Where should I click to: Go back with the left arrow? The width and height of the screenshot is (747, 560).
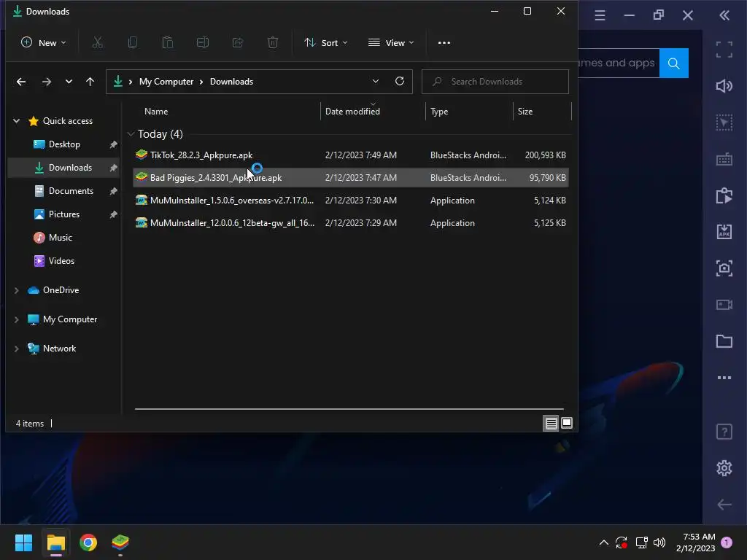click(21, 82)
